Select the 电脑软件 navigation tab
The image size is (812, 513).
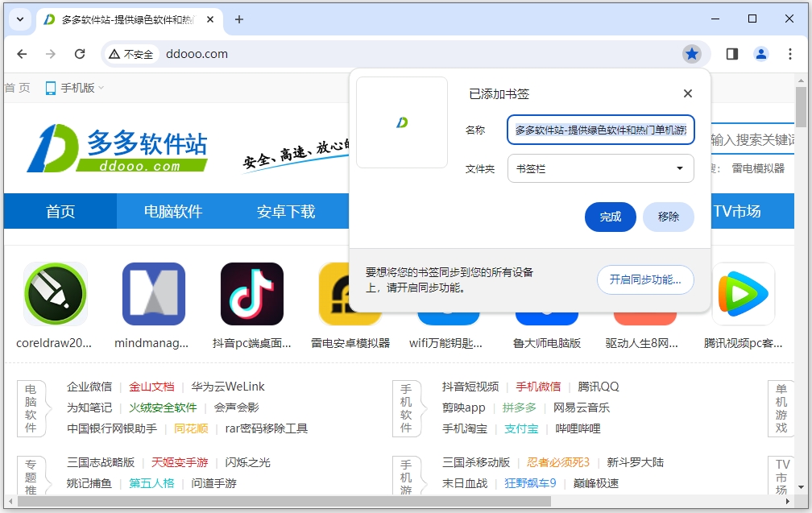173,211
